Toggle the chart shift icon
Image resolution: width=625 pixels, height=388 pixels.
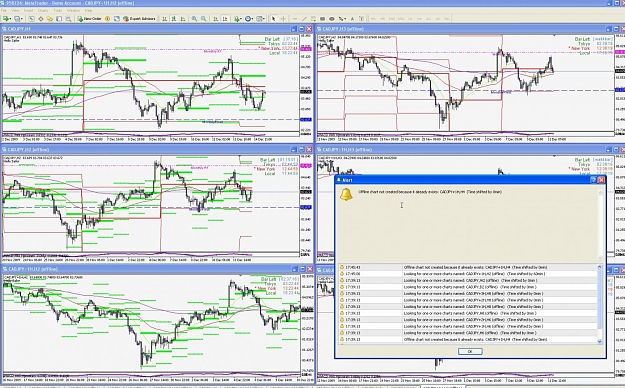(225, 19)
